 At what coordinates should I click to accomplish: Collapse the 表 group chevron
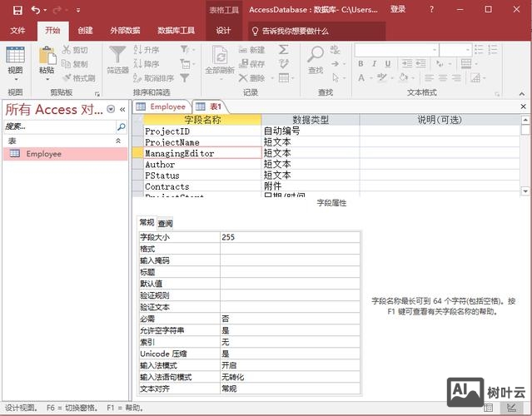pyautogui.click(x=118, y=141)
